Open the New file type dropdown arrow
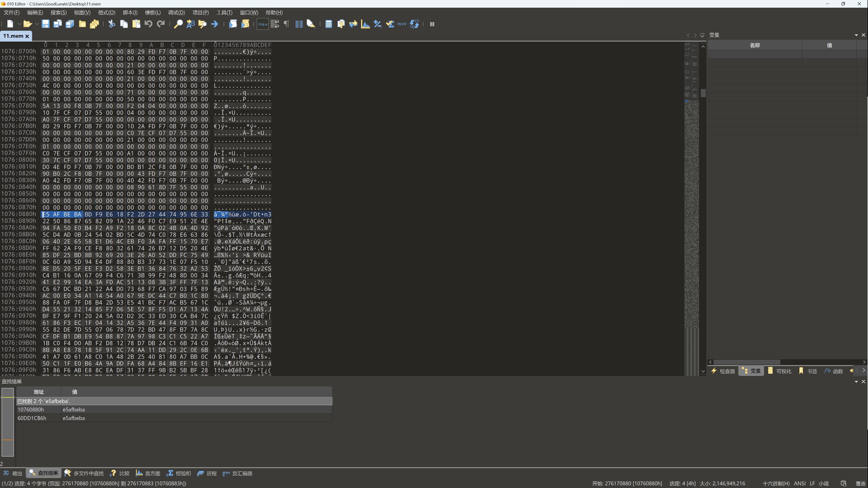 [19, 24]
